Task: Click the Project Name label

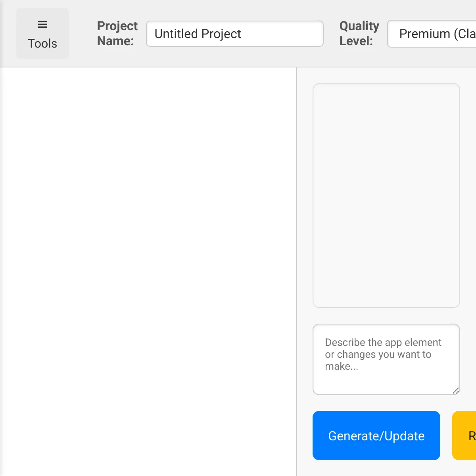Action: point(117,33)
